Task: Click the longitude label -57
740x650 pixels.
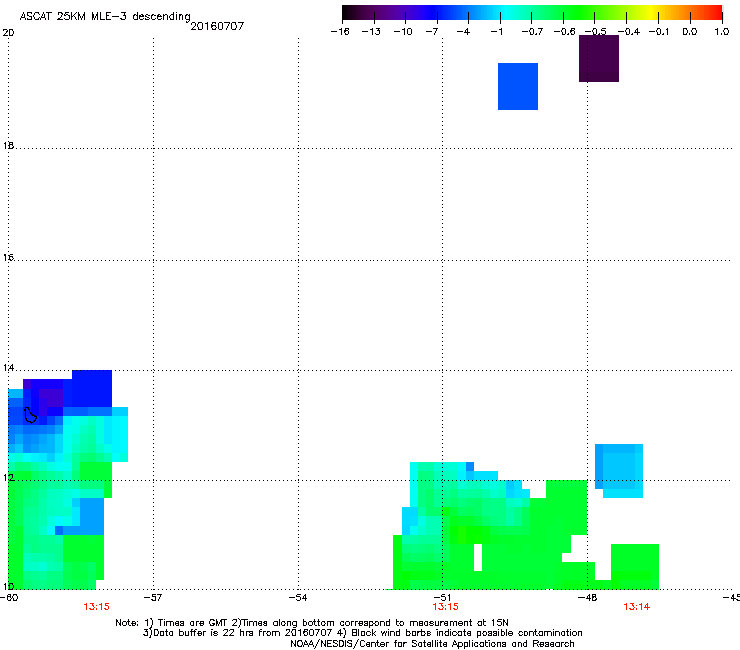Action: coord(153,598)
